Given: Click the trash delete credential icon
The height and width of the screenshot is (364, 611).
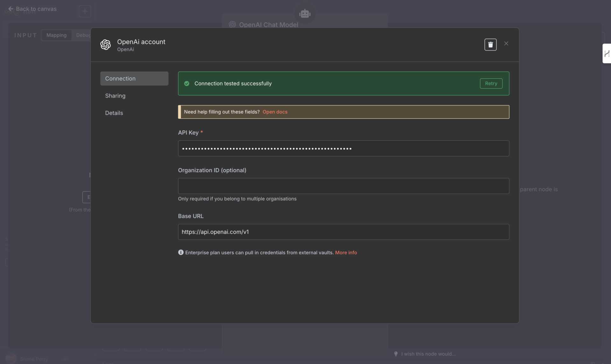Looking at the screenshot, I should [490, 45].
